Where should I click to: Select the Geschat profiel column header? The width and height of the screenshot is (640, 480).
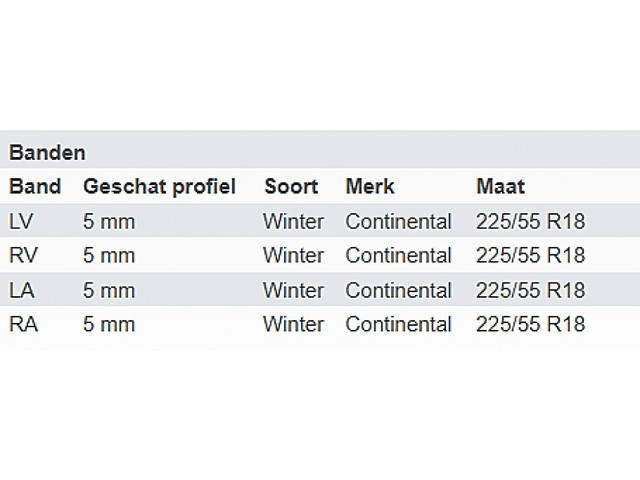(x=160, y=186)
